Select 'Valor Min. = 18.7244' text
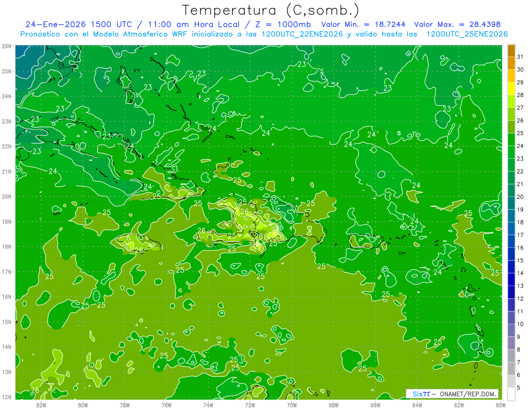 (x=364, y=24)
